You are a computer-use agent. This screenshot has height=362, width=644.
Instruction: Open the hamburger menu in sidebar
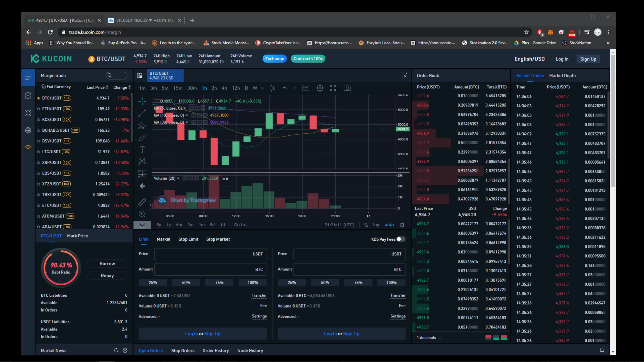click(x=28, y=78)
